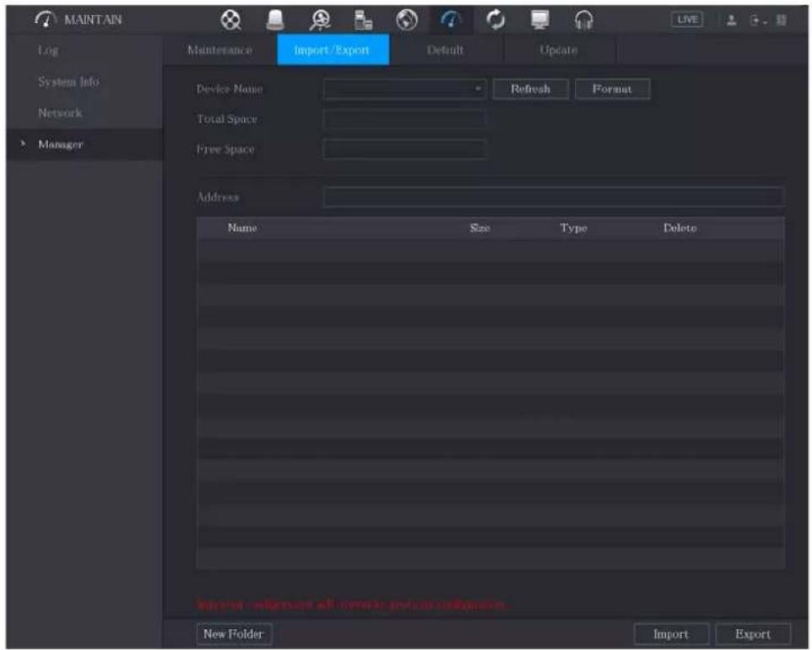Screen dimensions: 812x650
Task: Select the Import/Export tab
Action: click(333, 50)
